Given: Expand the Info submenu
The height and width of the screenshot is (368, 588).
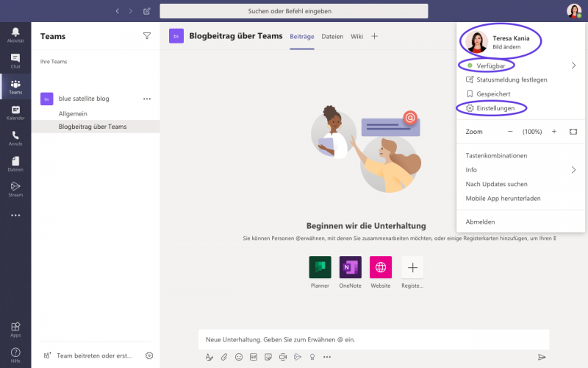Looking at the screenshot, I should click(x=573, y=170).
